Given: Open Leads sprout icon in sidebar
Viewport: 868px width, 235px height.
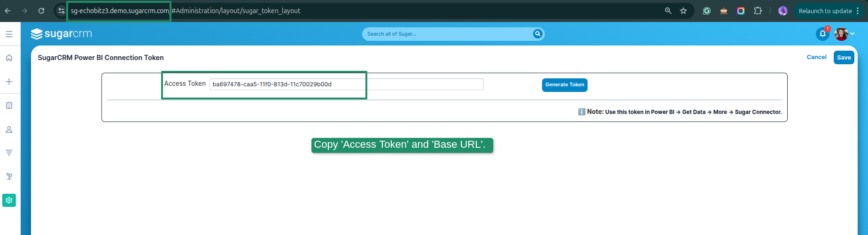Looking at the screenshot, I should [9, 176].
